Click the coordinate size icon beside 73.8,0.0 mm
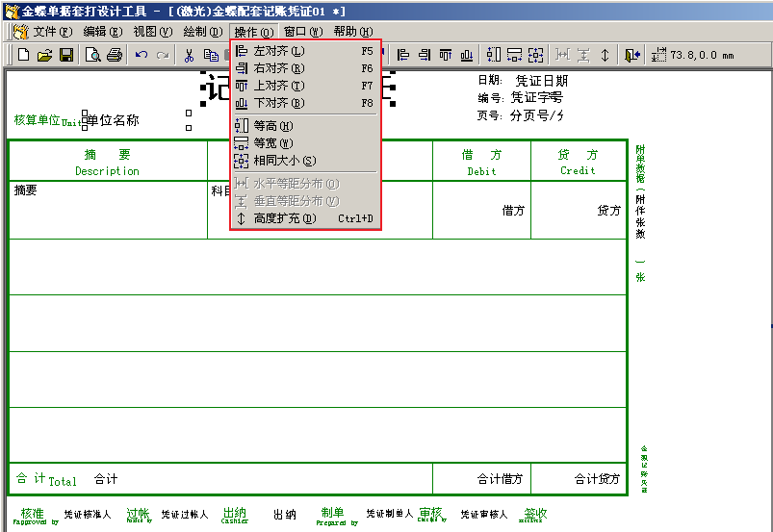This screenshot has height=532, width=773. point(658,55)
